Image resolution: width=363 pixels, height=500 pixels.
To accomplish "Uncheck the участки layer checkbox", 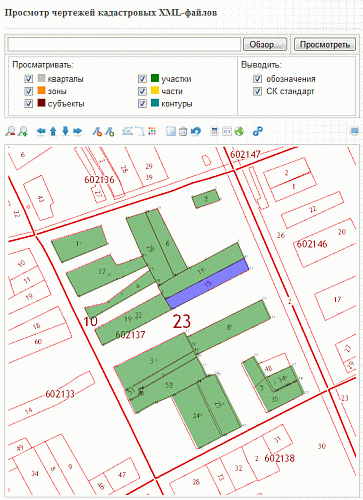I will (x=142, y=79).
